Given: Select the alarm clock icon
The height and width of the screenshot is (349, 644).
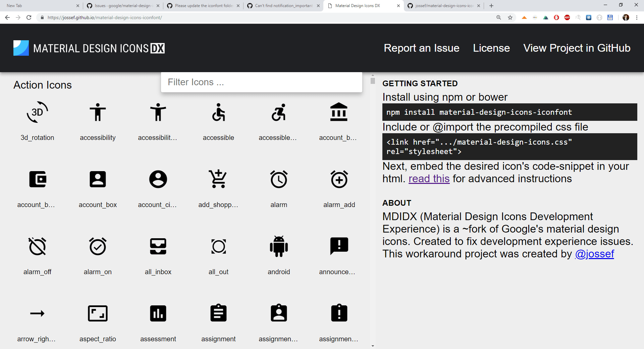Looking at the screenshot, I should (279, 179).
